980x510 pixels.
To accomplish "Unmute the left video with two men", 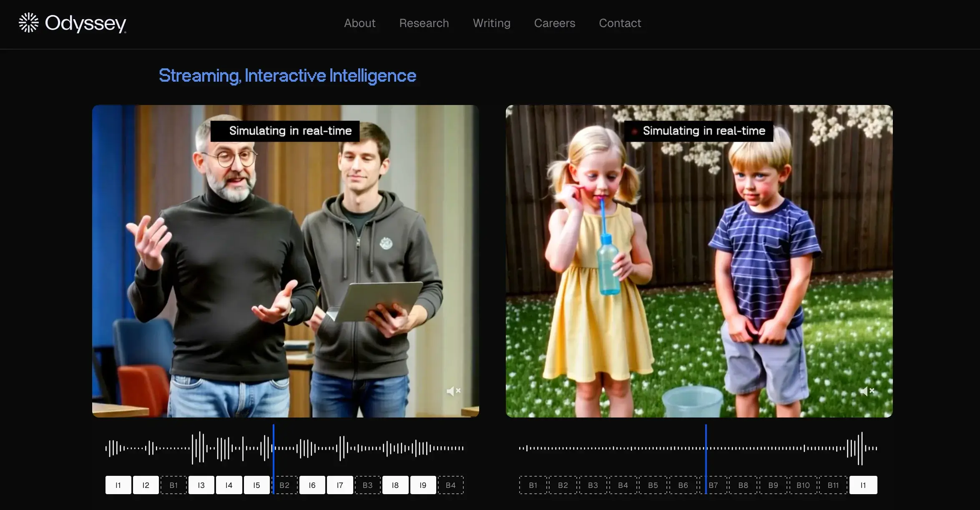I will (x=453, y=391).
